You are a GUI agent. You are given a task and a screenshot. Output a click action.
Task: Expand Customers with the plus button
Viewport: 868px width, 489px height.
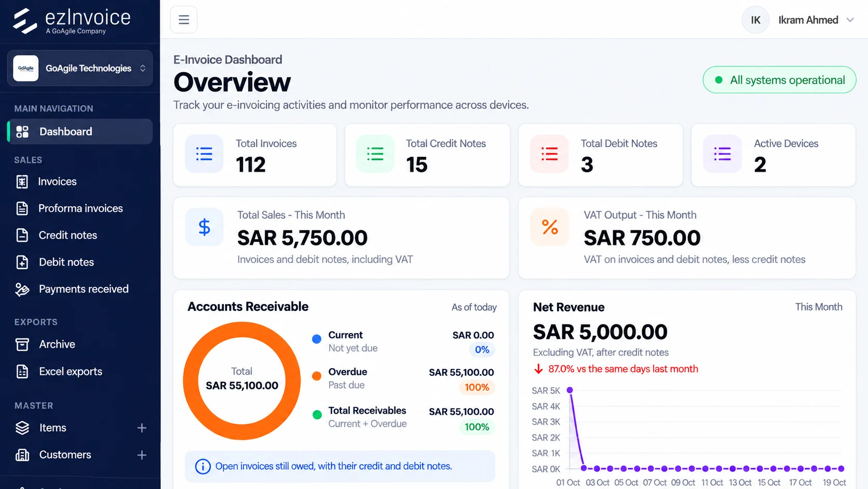point(142,455)
